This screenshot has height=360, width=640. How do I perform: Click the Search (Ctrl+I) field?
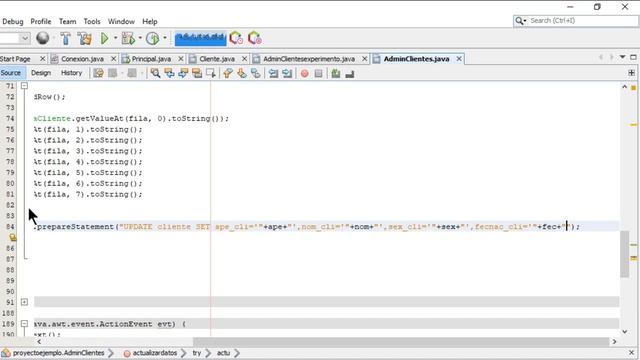tap(576, 21)
